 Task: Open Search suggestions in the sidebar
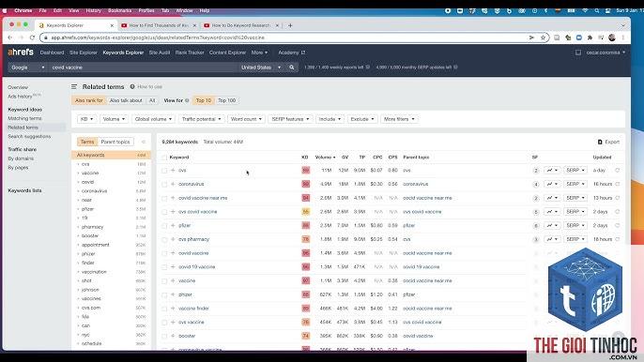click(29, 136)
